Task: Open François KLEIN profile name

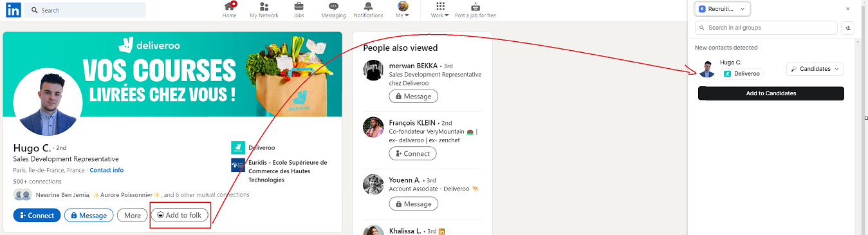Action: [412, 122]
